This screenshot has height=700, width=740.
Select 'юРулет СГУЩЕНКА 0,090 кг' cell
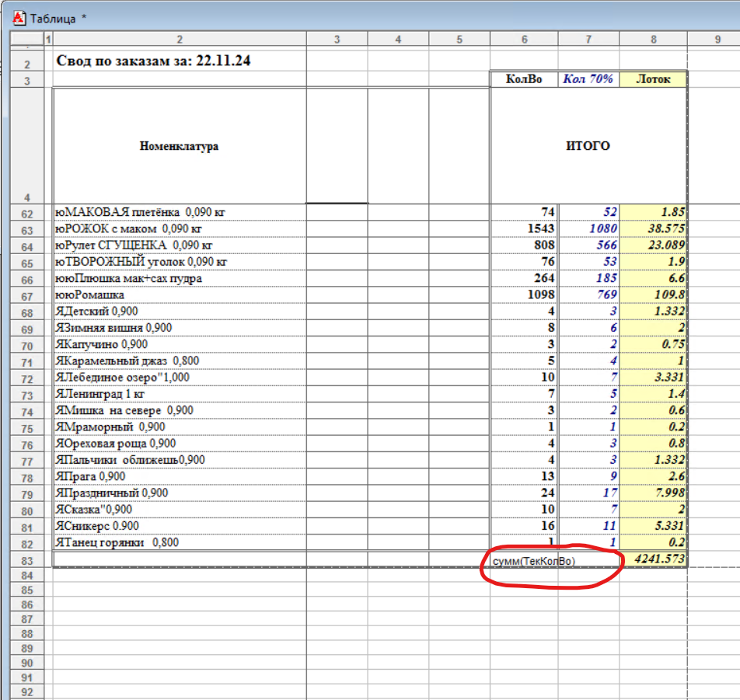[x=180, y=246]
